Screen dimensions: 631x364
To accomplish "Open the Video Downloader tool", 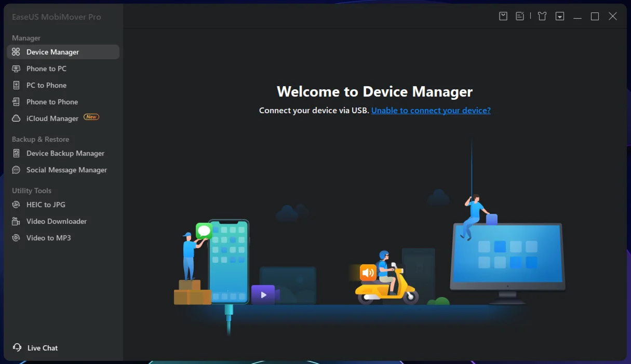I will [x=63, y=221].
